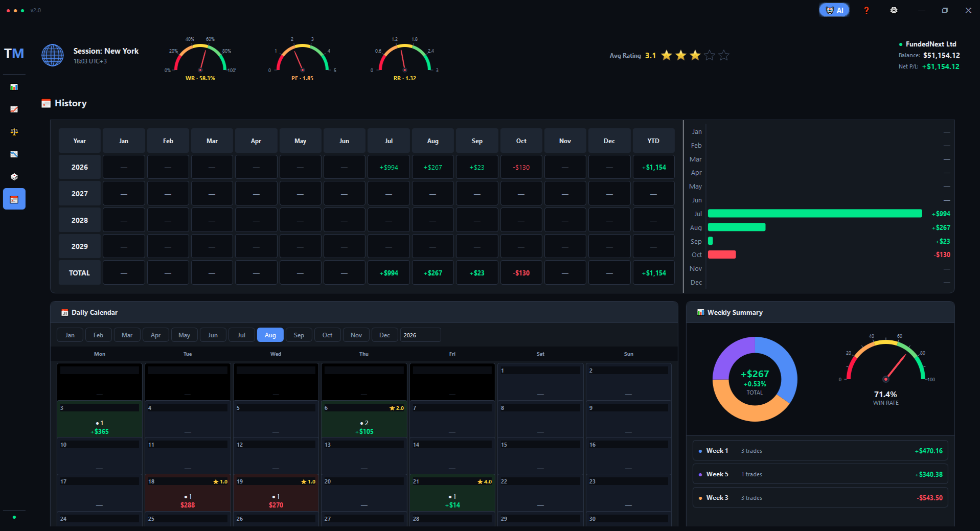Click the Jul 2026 +$994 cell
Viewport: 980px width, 531px height.
(x=389, y=167)
